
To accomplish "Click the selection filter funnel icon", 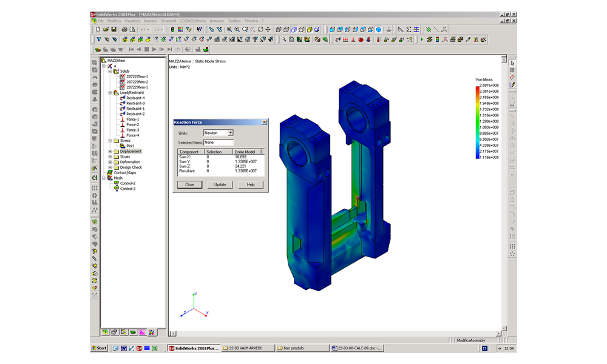I will tap(99, 39).
